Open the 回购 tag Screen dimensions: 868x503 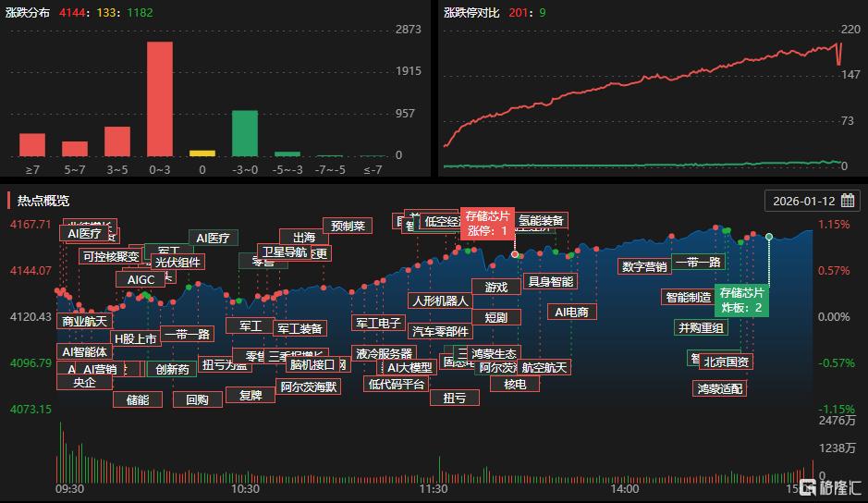click(197, 399)
